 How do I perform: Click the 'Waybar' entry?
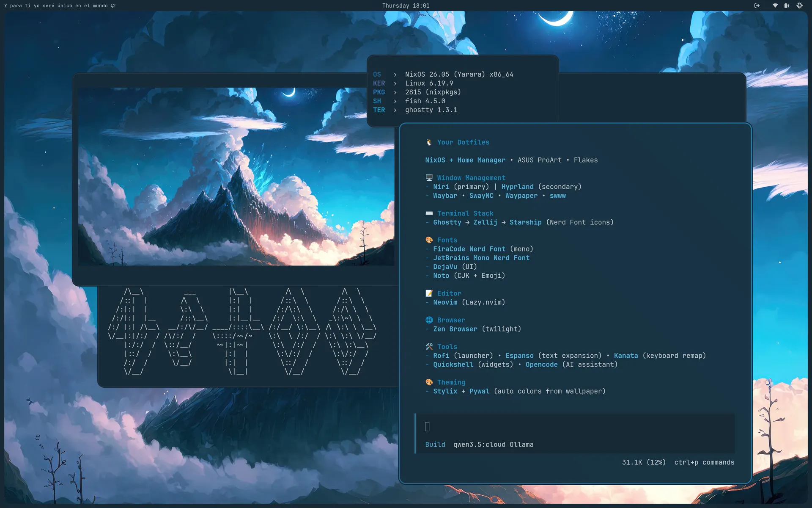[445, 196]
